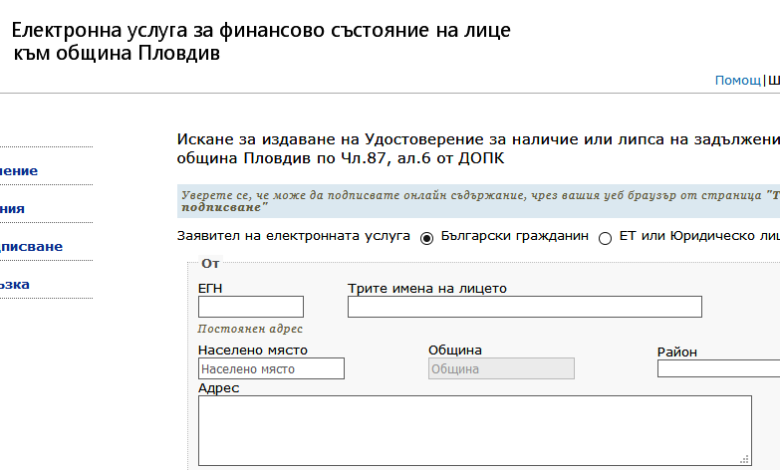Focus the Трите имена на лицето field

tap(525, 307)
